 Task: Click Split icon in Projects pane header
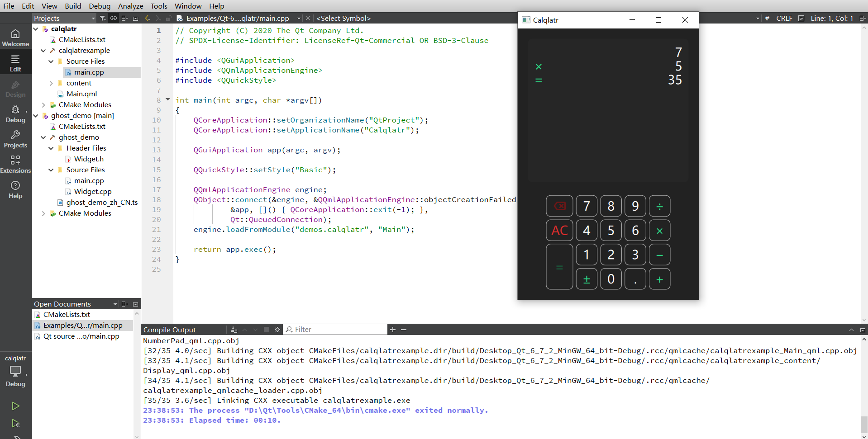(124, 18)
